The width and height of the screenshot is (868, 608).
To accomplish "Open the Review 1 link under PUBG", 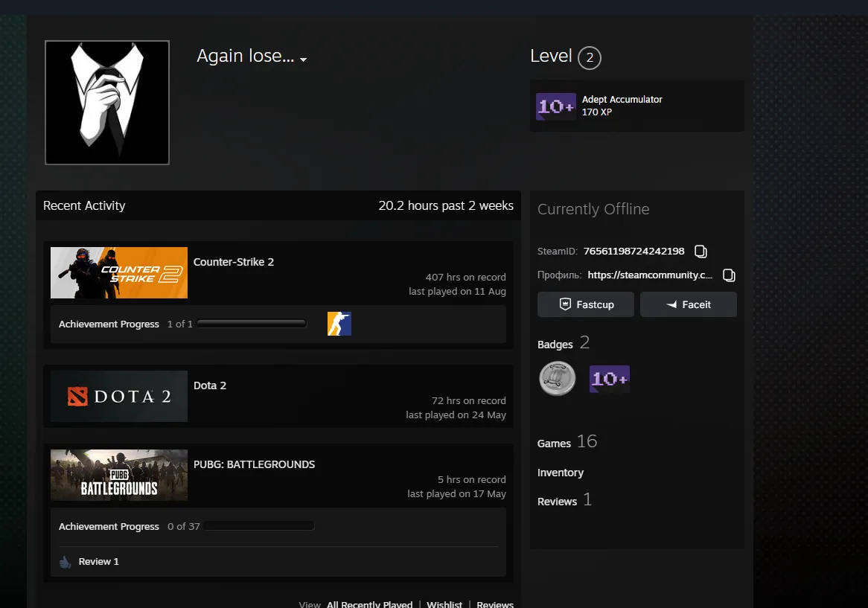I will [98, 562].
